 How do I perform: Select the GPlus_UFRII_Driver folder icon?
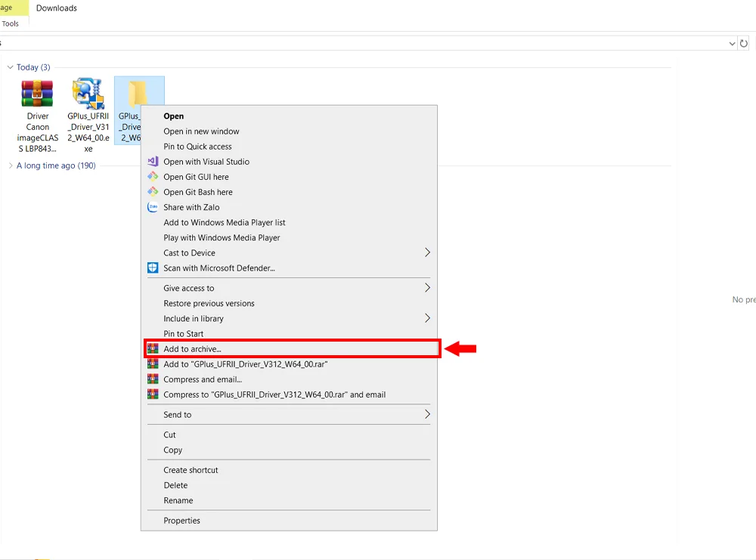click(x=138, y=92)
